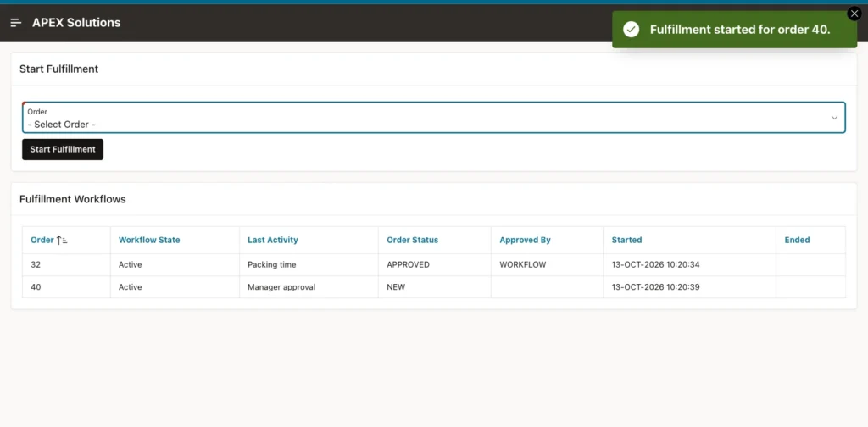
Task: Click the Manager approval activity cell
Action: coord(309,287)
